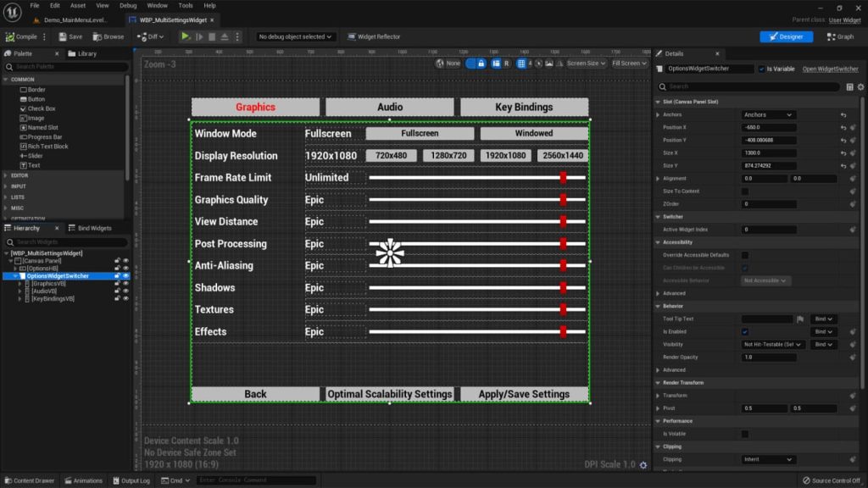Open the Window menu
This screenshot has width=868, height=488.
(156, 5)
